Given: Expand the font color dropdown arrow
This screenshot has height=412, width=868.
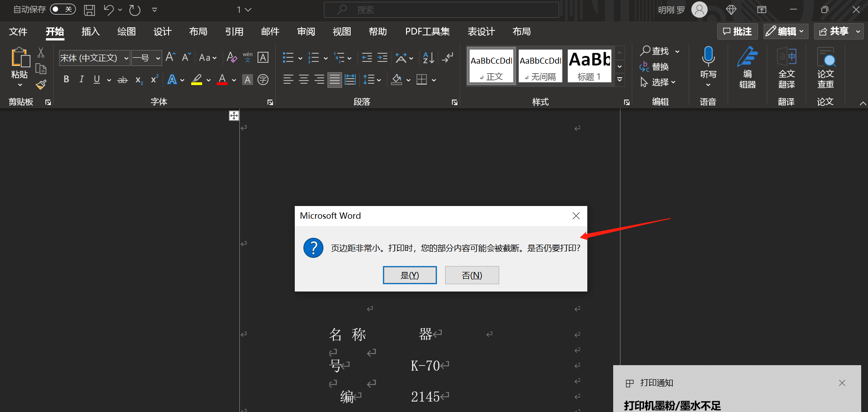Looking at the screenshot, I should (233, 80).
